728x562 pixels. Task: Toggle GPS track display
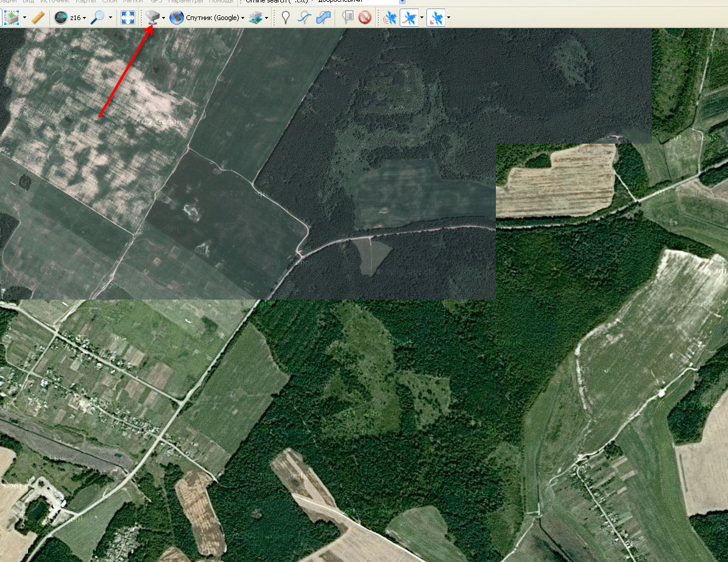click(x=409, y=18)
